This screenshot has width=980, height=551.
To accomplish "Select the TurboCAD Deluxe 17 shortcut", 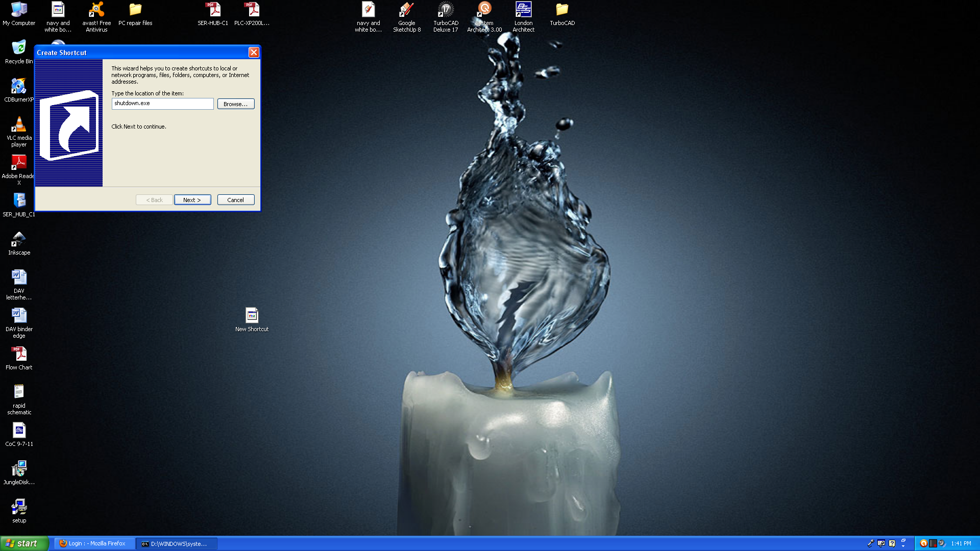I will click(446, 17).
